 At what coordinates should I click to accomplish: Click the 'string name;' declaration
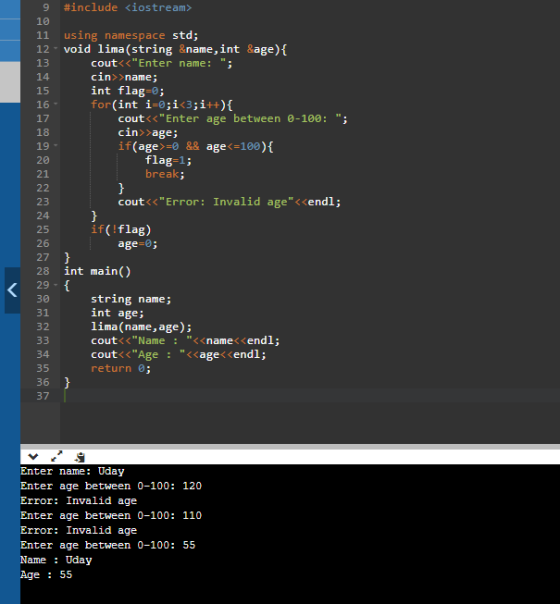pyautogui.click(x=131, y=299)
